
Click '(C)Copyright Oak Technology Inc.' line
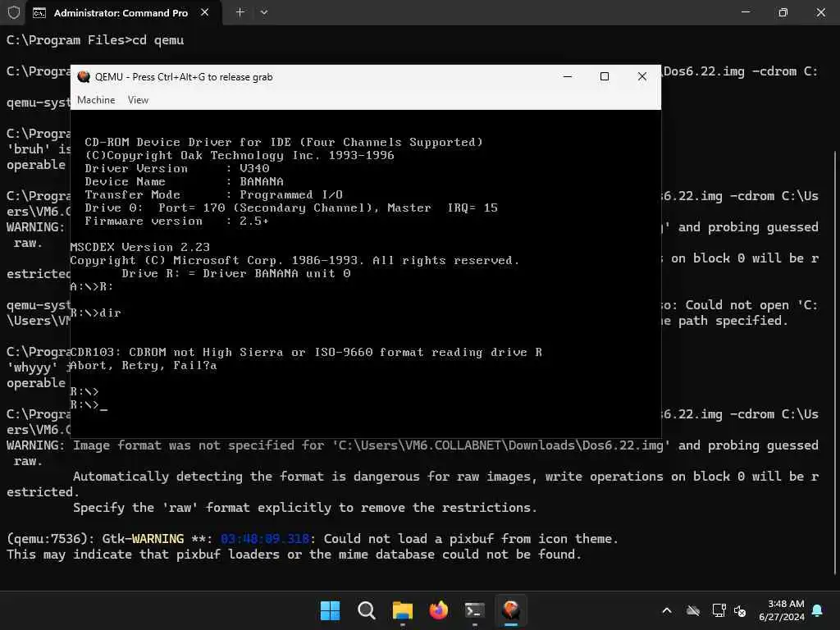pos(240,155)
